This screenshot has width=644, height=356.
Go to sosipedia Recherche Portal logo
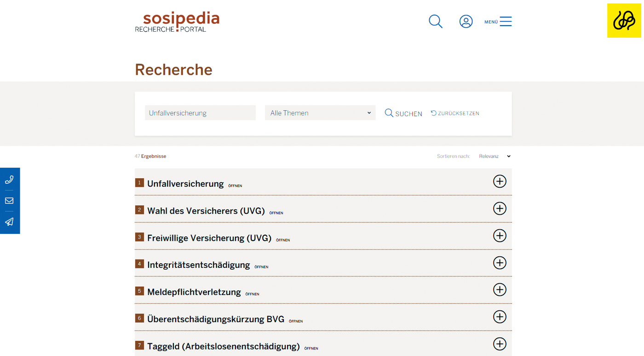click(177, 22)
